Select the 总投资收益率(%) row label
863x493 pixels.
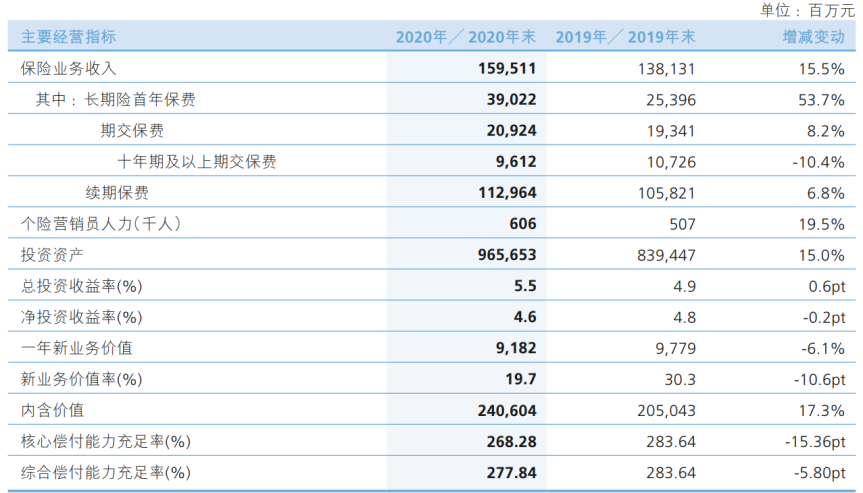click(x=81, y=286)
